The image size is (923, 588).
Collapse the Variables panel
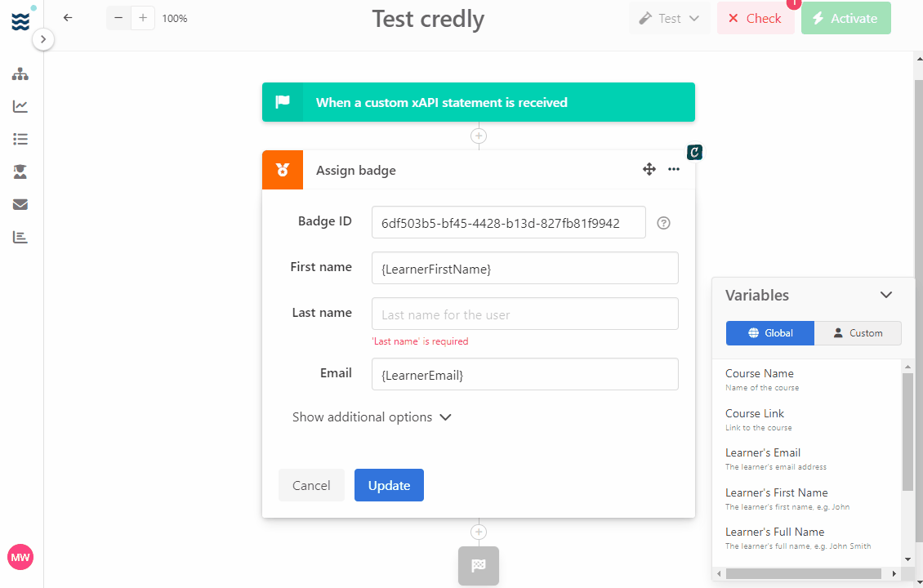click(886, 295)
